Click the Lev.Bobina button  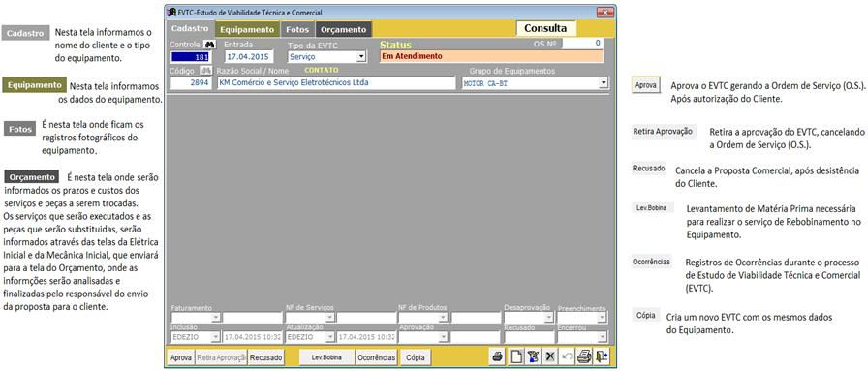pos(326,357)
